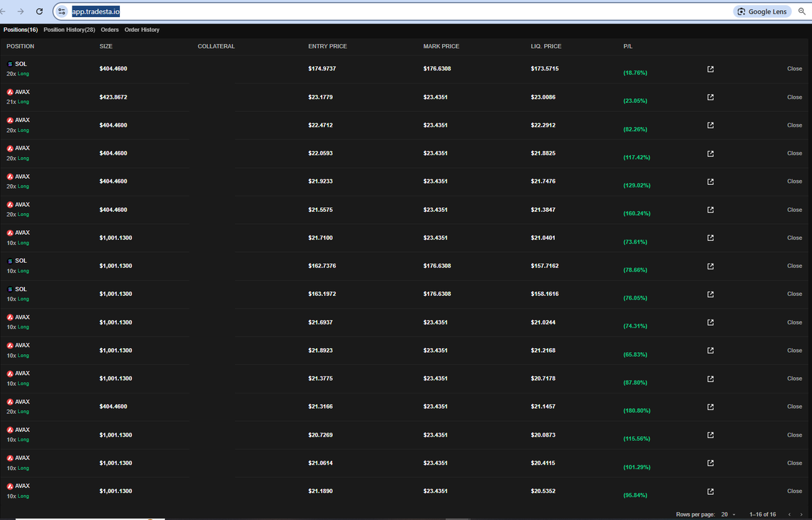
Task: Click the POSITION column header
Action: tap(20, 47)
